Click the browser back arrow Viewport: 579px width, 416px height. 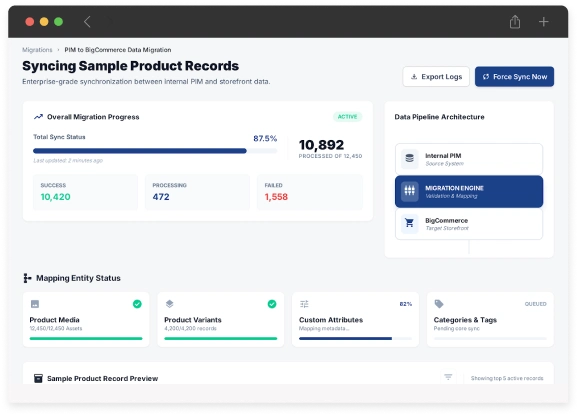click(x=87, y=22)
